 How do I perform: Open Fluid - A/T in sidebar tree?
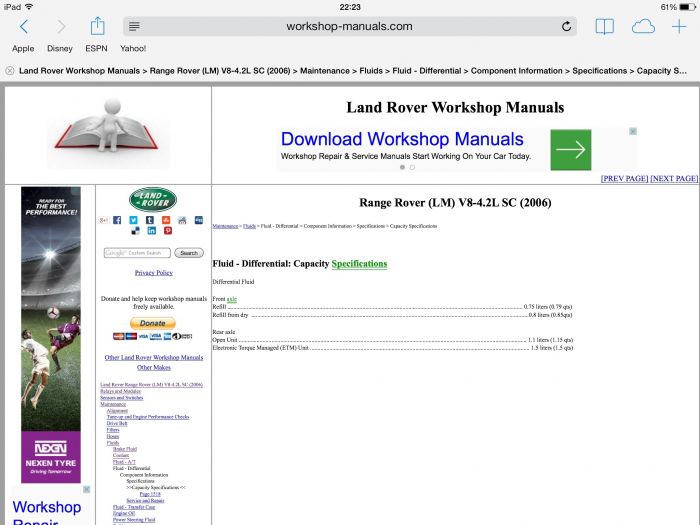point(124,462)
